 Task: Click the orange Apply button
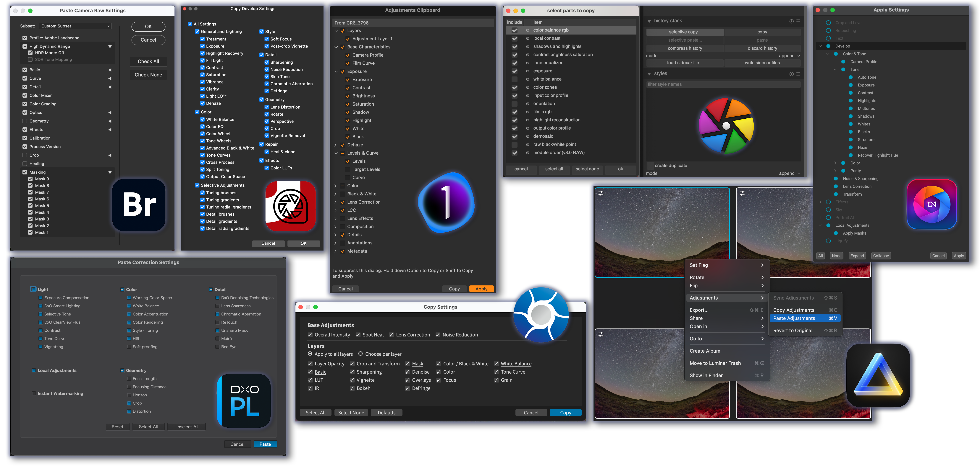pyautogui.click(x=481, y=289)
